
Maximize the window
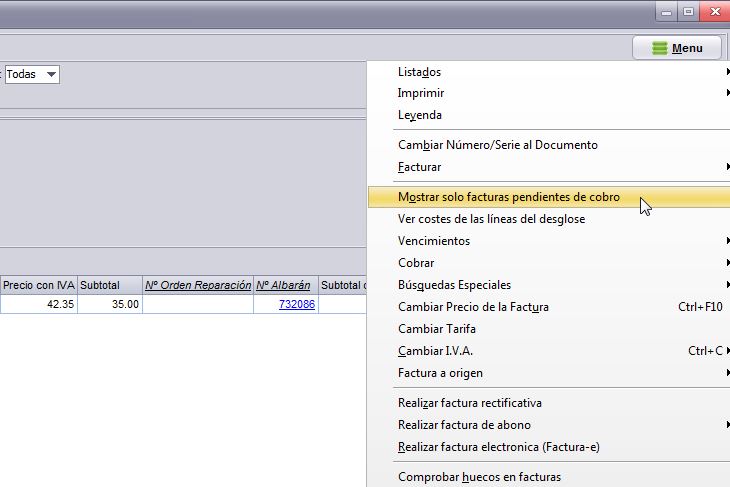point(688,12)
